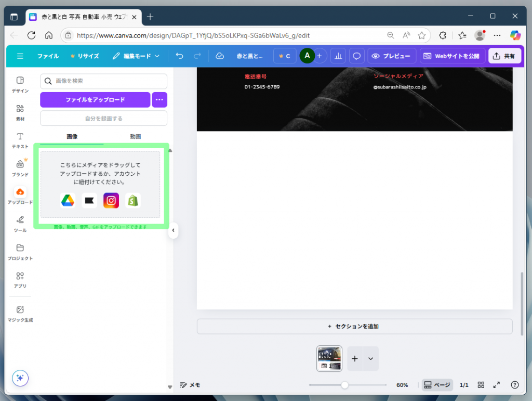532x401 pixels.
Task: Click the Instagram connect icon
Action: click(x=111, y=201)
